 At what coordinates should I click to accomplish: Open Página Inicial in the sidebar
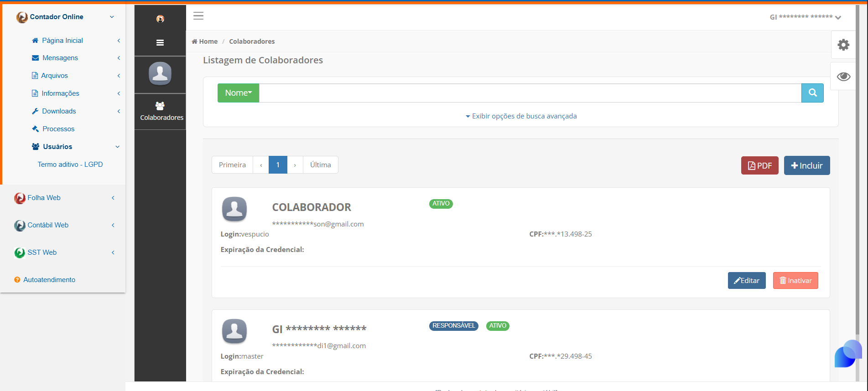click(x=62, y=41)
